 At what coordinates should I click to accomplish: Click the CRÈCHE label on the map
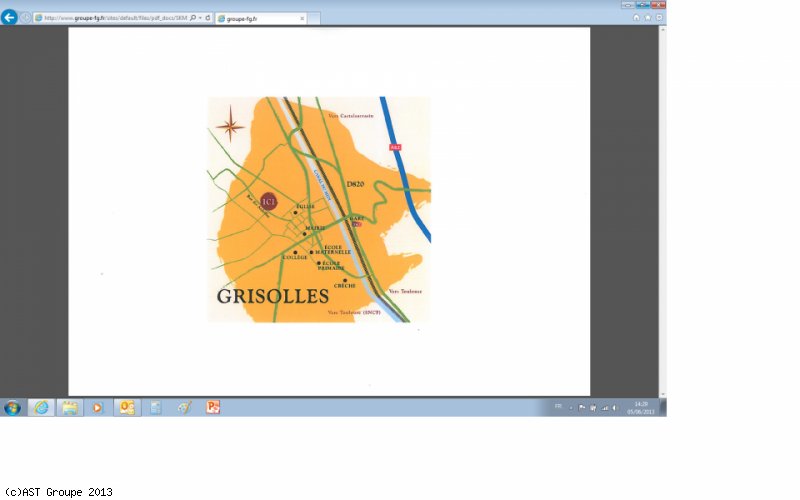(344, 286)
